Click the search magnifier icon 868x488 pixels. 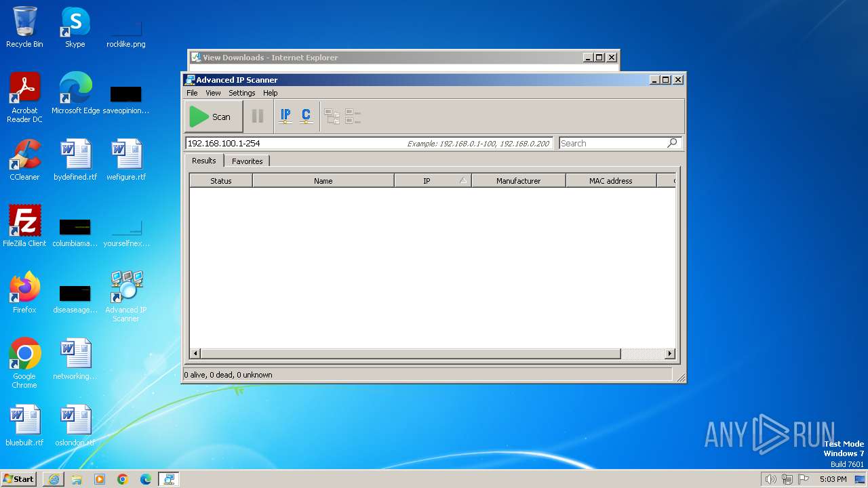click(672, 143)
